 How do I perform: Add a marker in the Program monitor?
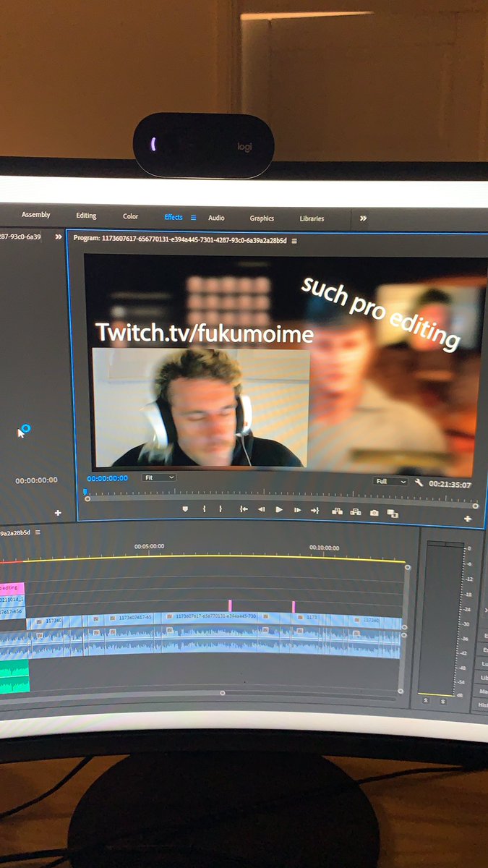pos(185,509)
